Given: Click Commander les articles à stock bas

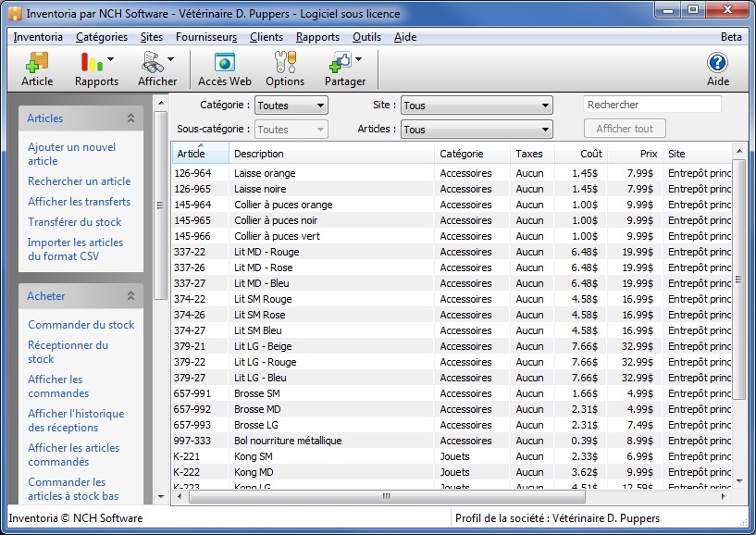Looking at the screenshot, I should click(73, 489).
